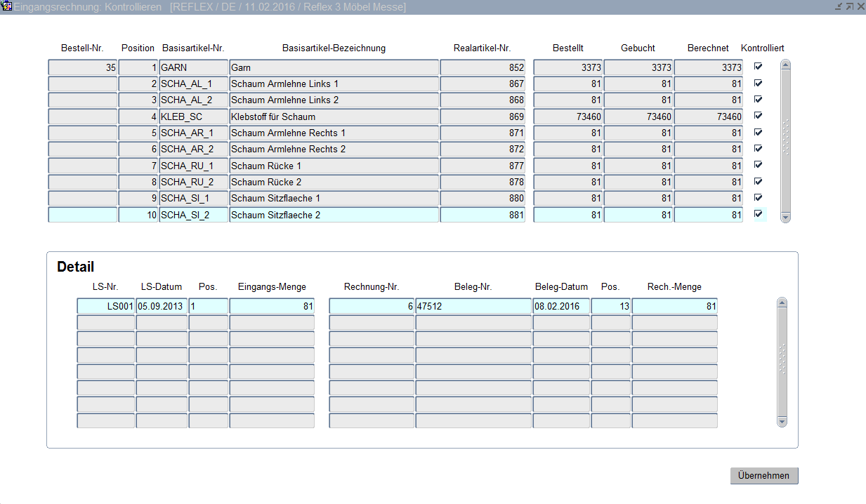
Task: Close the Eingangsrechnung Kontrollieren window
Action: pos(860,6)
